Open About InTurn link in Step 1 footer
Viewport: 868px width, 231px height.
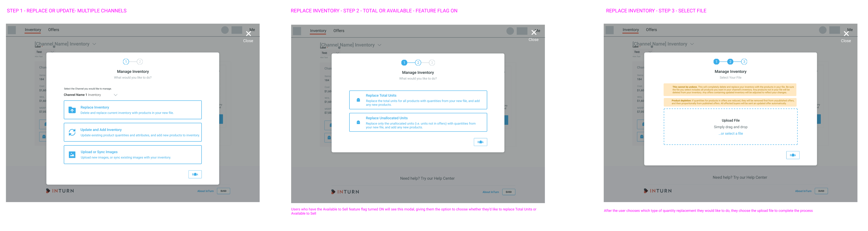point(206,191)
